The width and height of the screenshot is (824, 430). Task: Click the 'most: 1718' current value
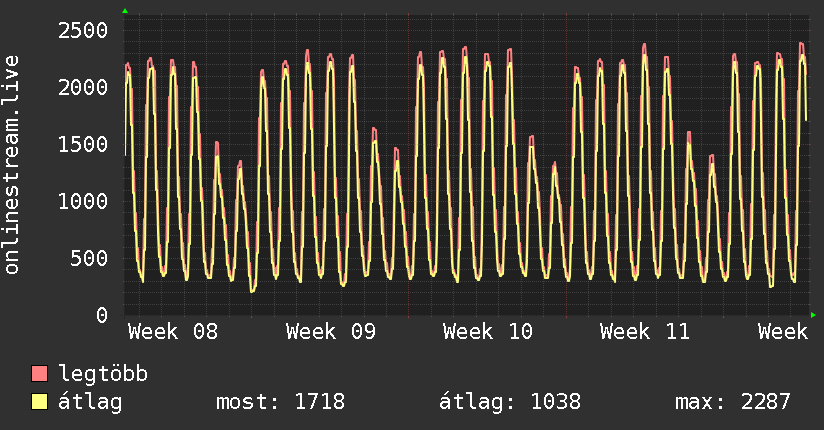point(280,402)
